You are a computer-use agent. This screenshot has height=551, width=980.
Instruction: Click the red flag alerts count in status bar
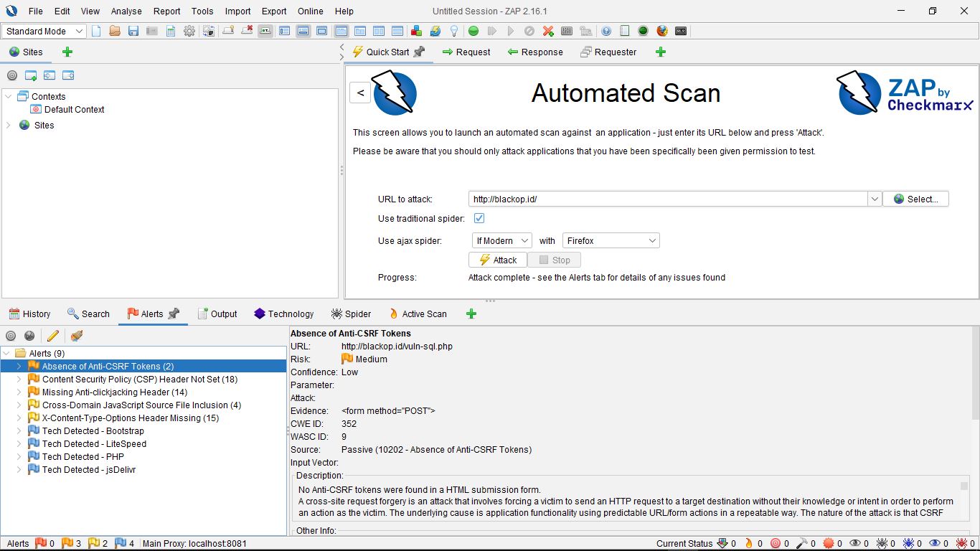click(44, 543)
